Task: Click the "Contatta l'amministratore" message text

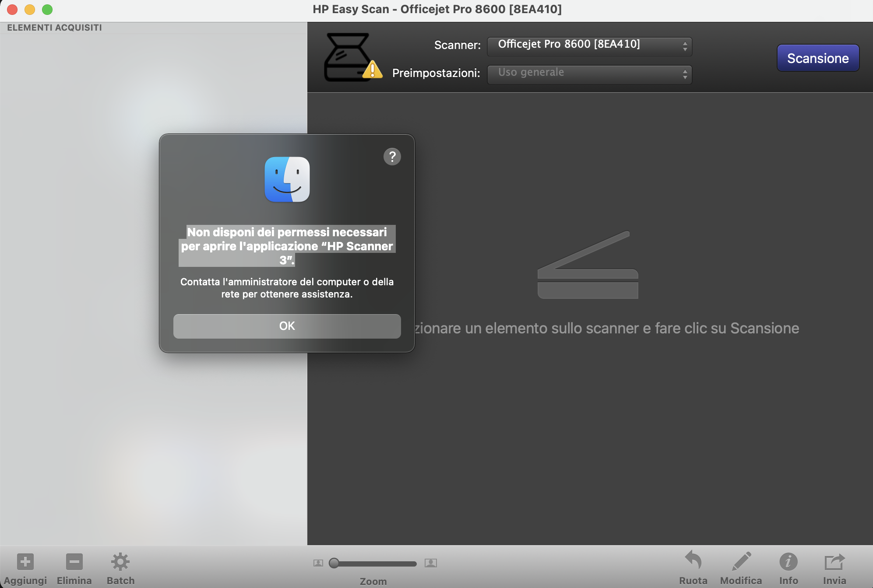Action: pyautogui.click(x=287, y=288)
